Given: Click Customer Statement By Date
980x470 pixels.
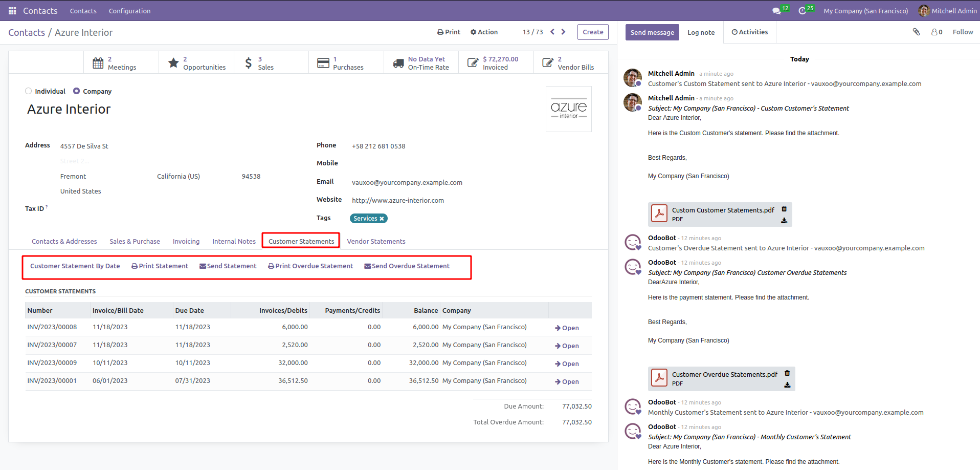Looking at the screenshot, I should 75,266.
